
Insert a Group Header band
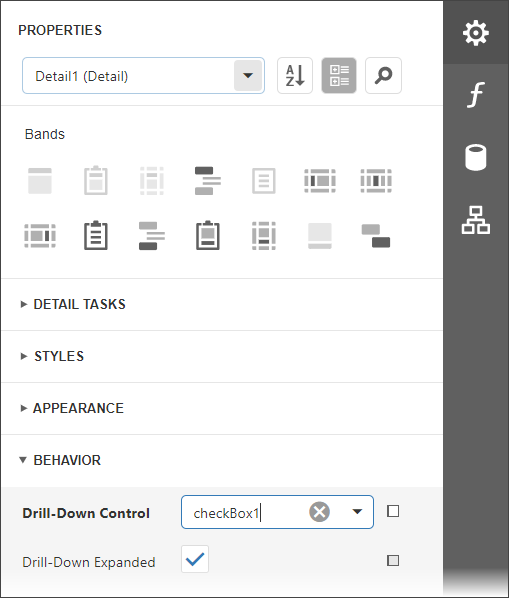tap(208, 181)
